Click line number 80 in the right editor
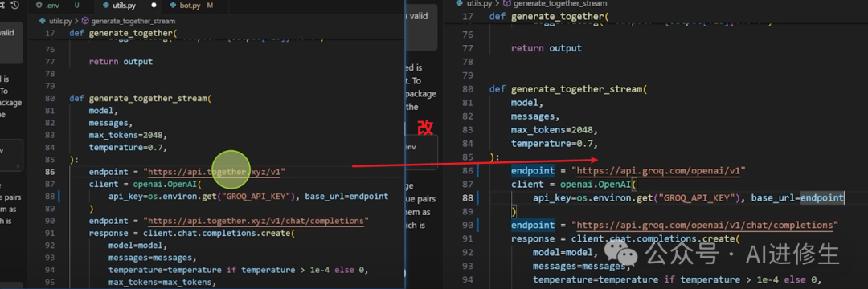The image size is (868, 289). pyautogui.click(x=469, y=89)
